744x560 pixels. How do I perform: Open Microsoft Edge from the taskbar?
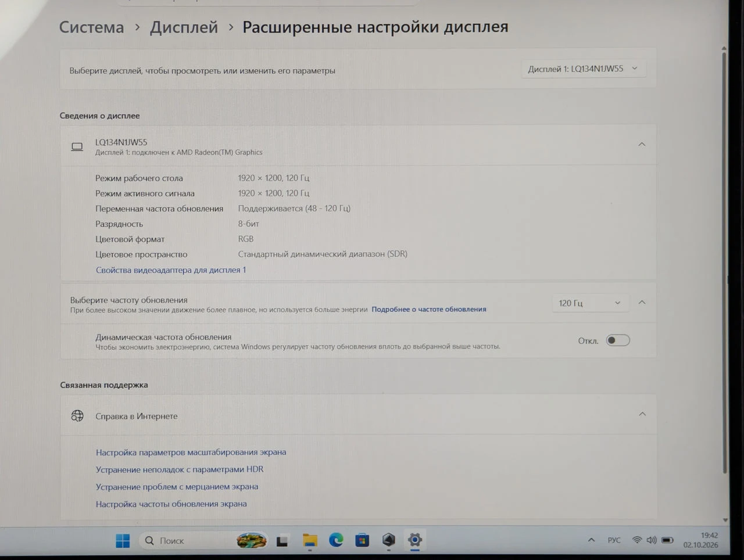coord(336,540)
